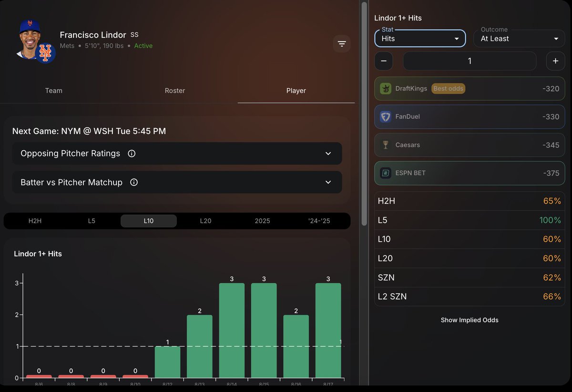Switch to the Roster tab

[x=175, y=91]
